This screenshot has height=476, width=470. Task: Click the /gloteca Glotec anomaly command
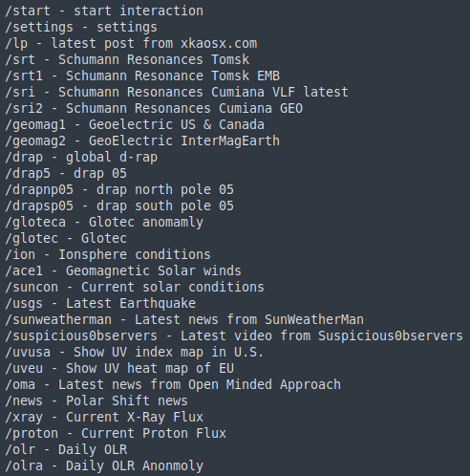click(104, 223)
